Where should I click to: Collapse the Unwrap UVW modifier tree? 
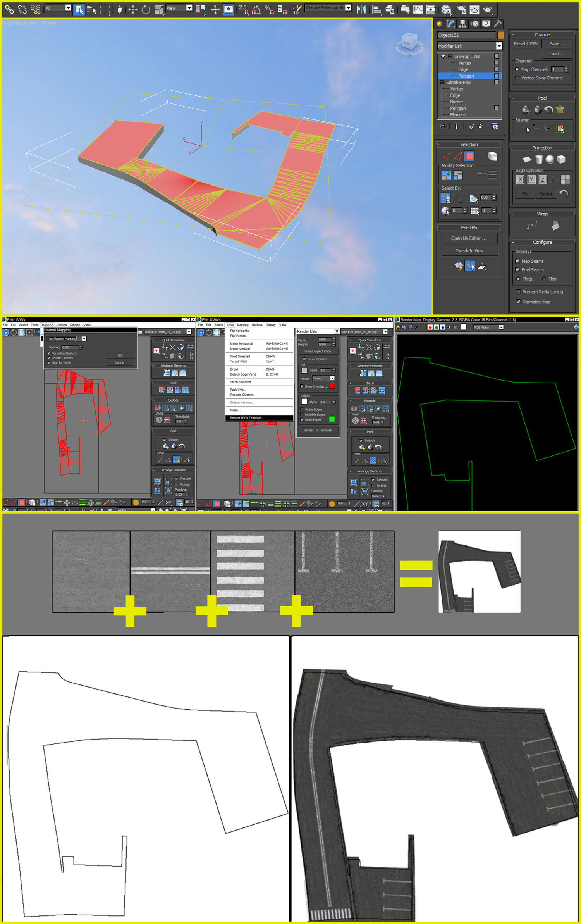click(450, 57)
